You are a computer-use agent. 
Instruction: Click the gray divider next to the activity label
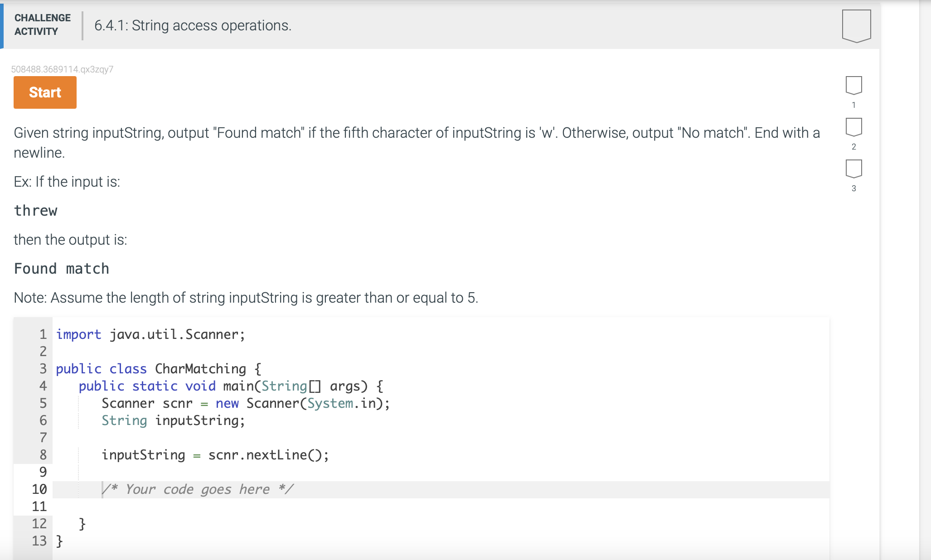point(82,25)
